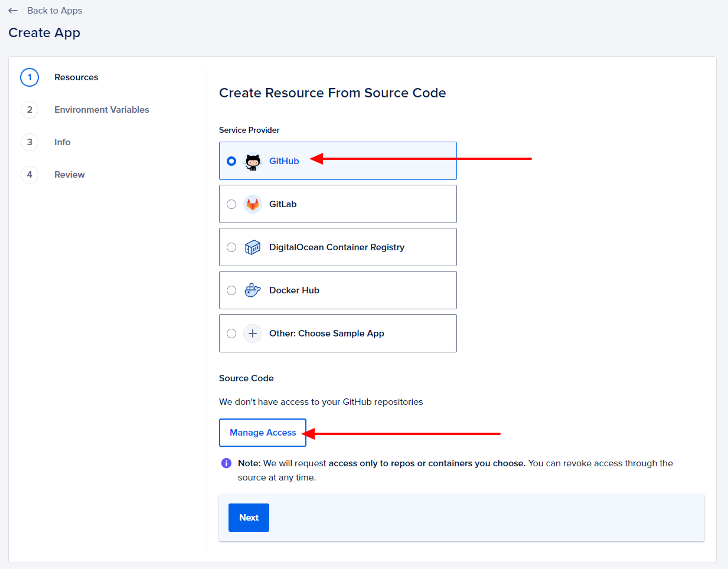Click the GitHub repositories access message
This screenshot has height=569, width=728.
(x=321, y=402)
